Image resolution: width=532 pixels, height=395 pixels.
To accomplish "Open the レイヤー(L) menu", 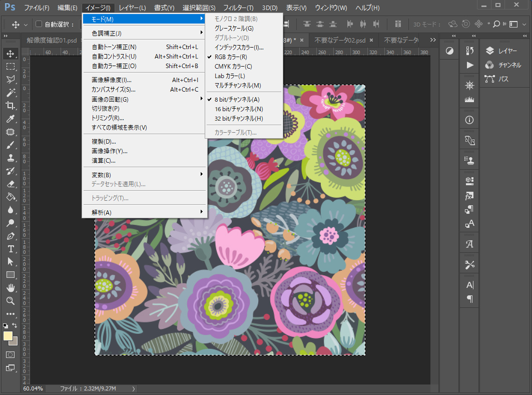I will tap(132, 8).
